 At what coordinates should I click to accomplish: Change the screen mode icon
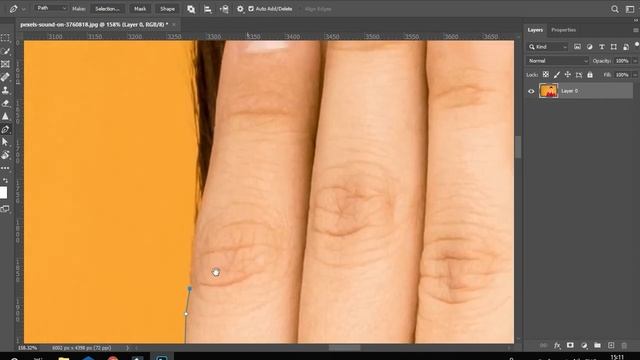pos(5,209)
